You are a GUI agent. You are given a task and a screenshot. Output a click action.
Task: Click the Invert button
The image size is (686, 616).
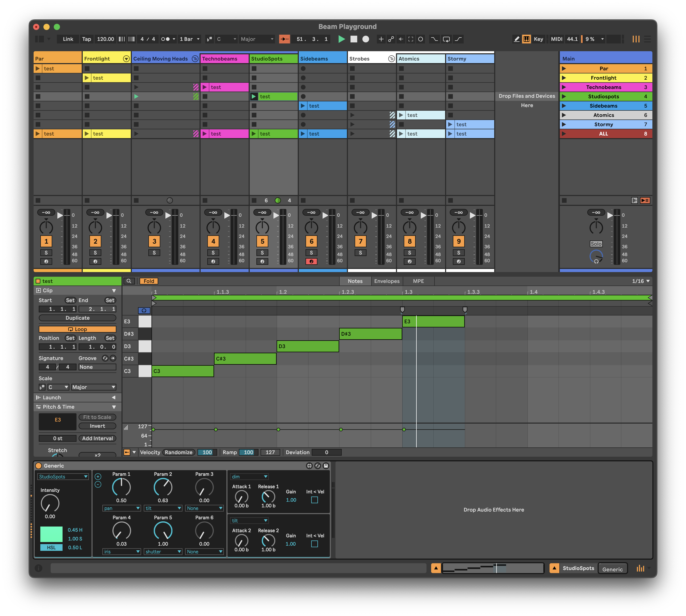[97, 426]
